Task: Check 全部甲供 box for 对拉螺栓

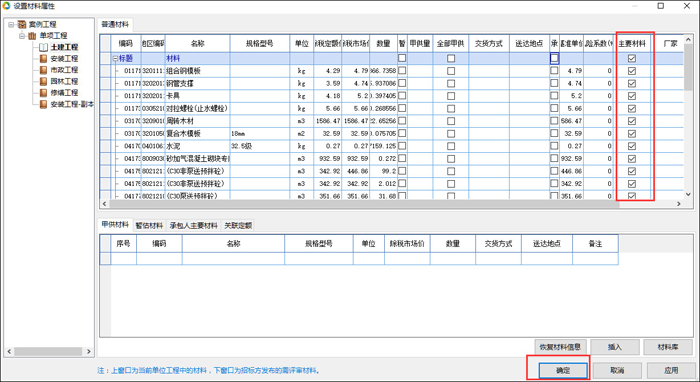Action: 451,108
